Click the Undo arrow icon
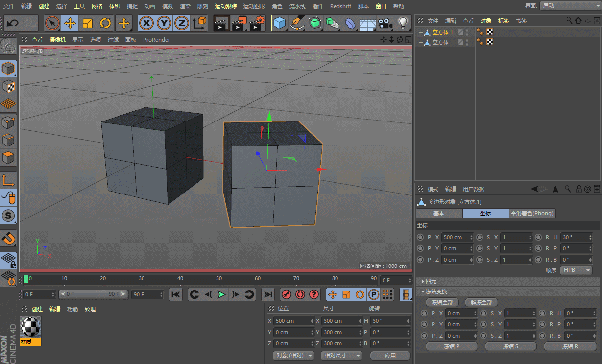Image resolution: width=602 pixels, height=364 pixels. (x=12, y=23)
